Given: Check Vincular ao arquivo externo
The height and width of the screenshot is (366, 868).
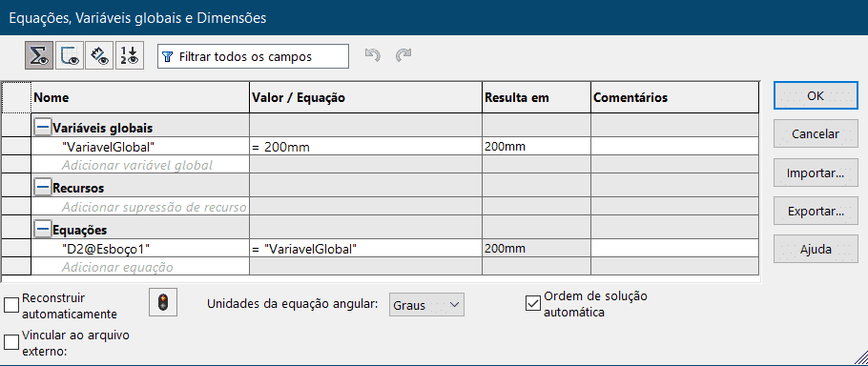Looking at the screenshot, I should pyautogui.click(x=11, y=342).
